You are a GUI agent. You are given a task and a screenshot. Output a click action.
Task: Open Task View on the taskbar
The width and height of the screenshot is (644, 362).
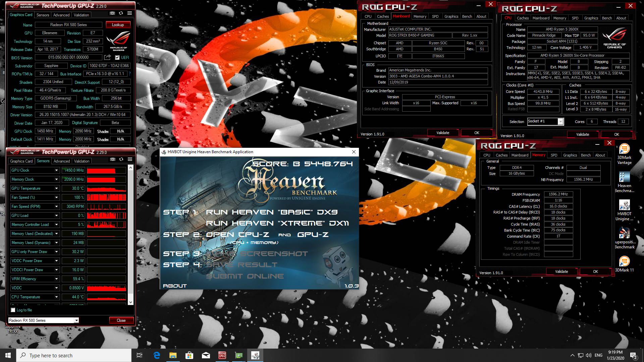pos(140,355)
